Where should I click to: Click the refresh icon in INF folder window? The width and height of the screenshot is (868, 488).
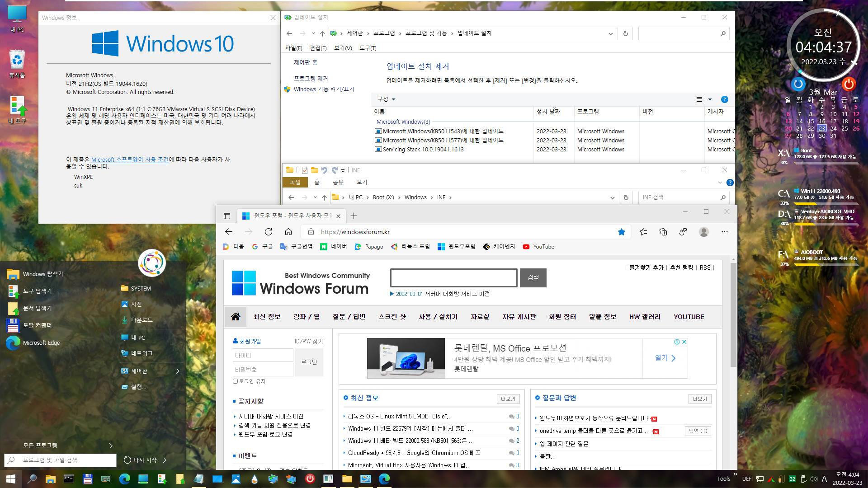tap(626, 197)
